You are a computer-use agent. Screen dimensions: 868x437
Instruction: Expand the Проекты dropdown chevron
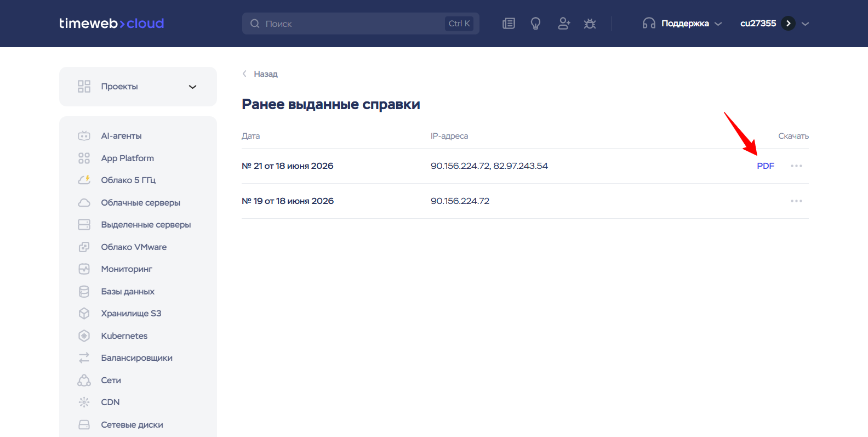(x=192, y=87)
